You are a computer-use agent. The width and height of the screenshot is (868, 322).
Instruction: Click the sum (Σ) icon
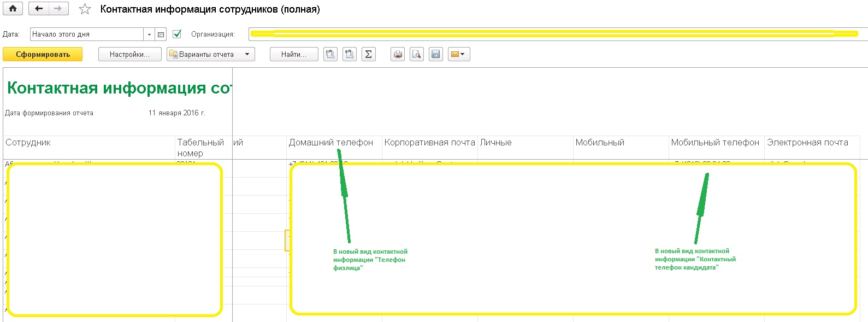coord(369,54)
